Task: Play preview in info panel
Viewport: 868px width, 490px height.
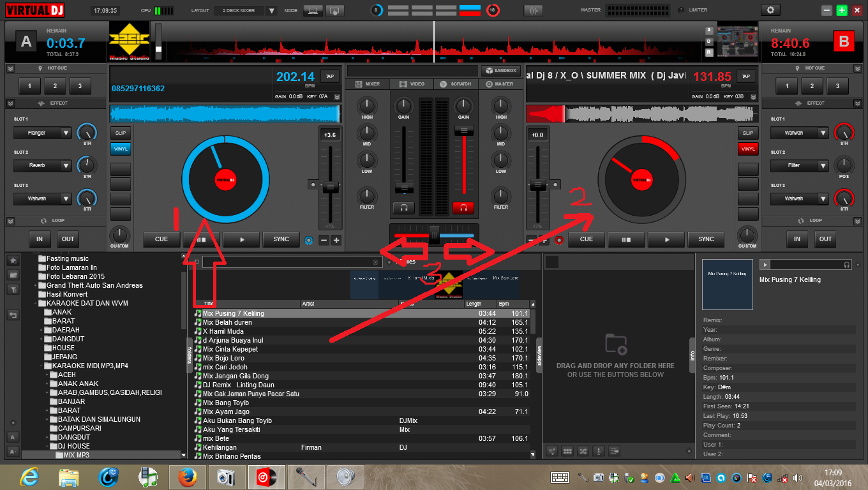Action: pyautogui.click(x=765, y=265)
